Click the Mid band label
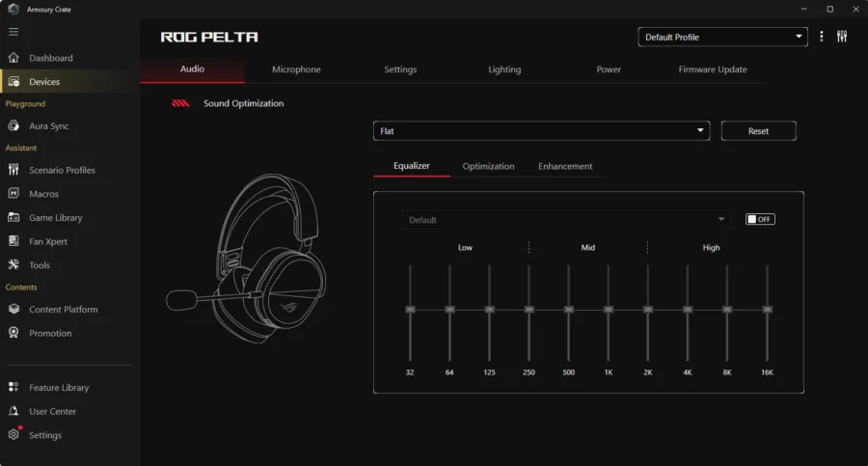The height and width of the screenshot is (466, 868). pyautogui.click(x=588, y=247)
